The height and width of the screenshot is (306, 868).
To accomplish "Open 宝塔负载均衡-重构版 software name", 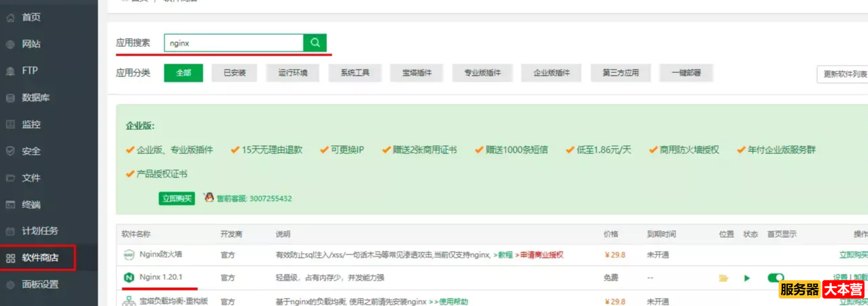I will (174, 301).
